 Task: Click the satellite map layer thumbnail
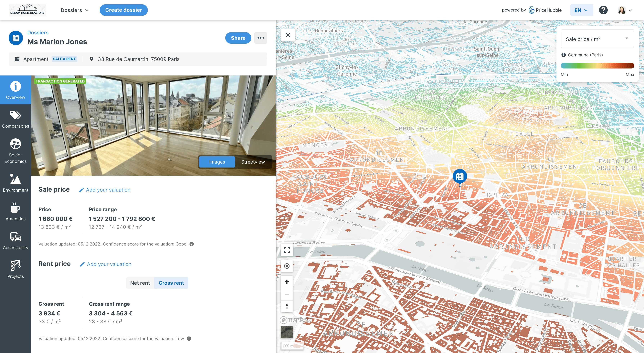(287, 333)
